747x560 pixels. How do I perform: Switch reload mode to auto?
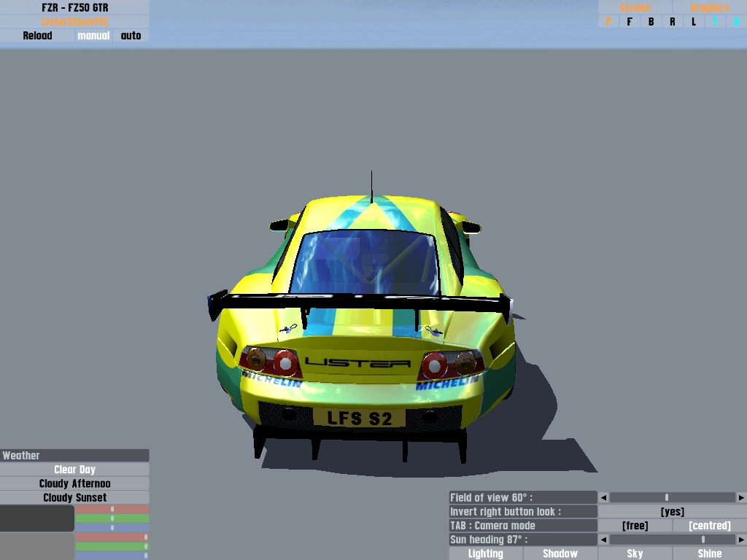[131, 35]
